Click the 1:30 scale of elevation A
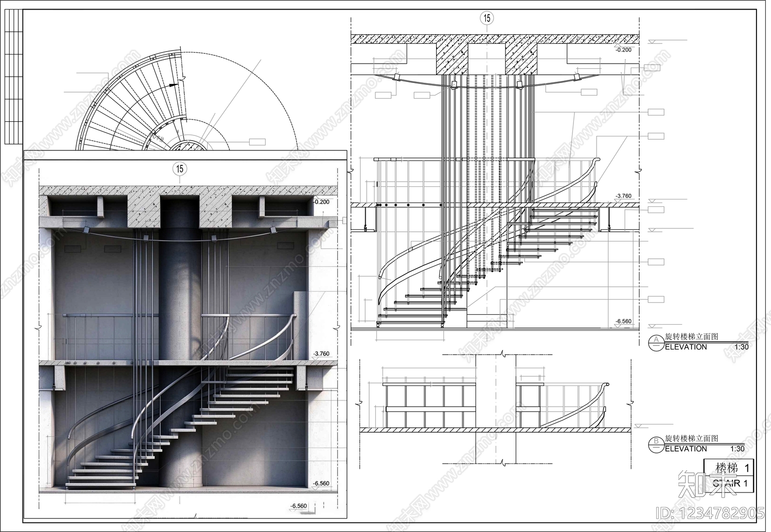771x532 pixels. (741, 347)
